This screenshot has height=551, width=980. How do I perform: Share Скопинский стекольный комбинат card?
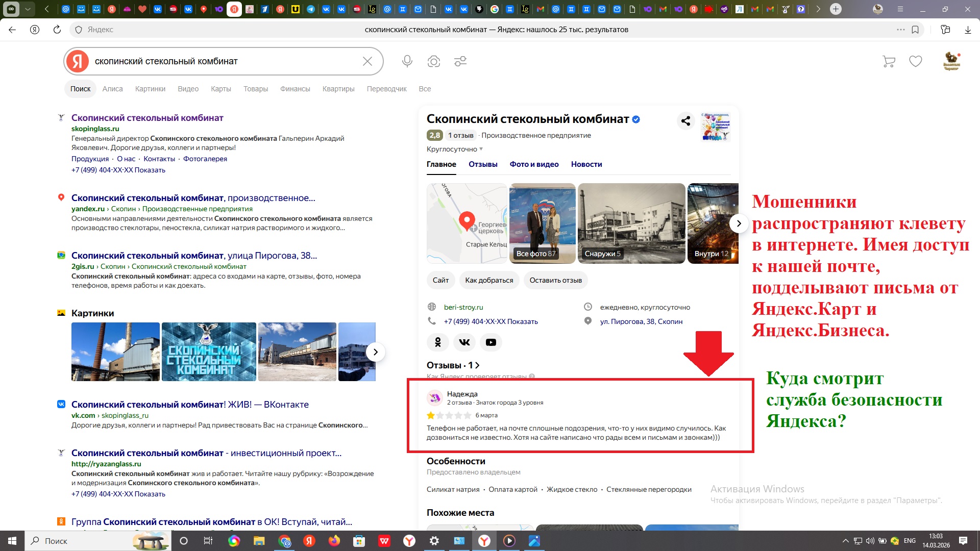[x=685, y=121]
